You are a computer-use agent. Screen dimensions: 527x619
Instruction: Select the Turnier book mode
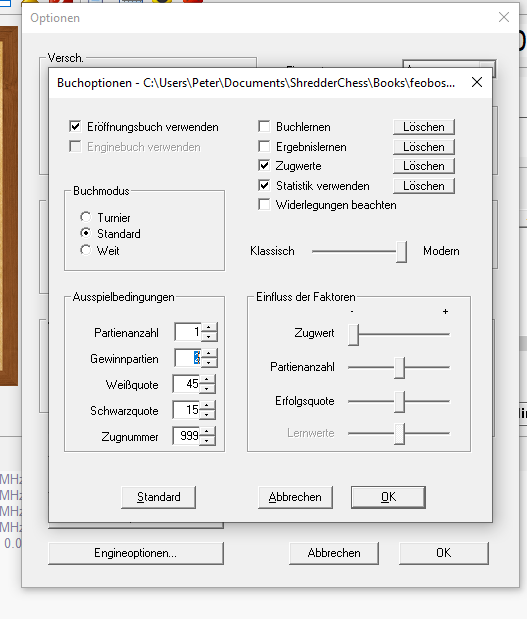click(x=86, y=217)
